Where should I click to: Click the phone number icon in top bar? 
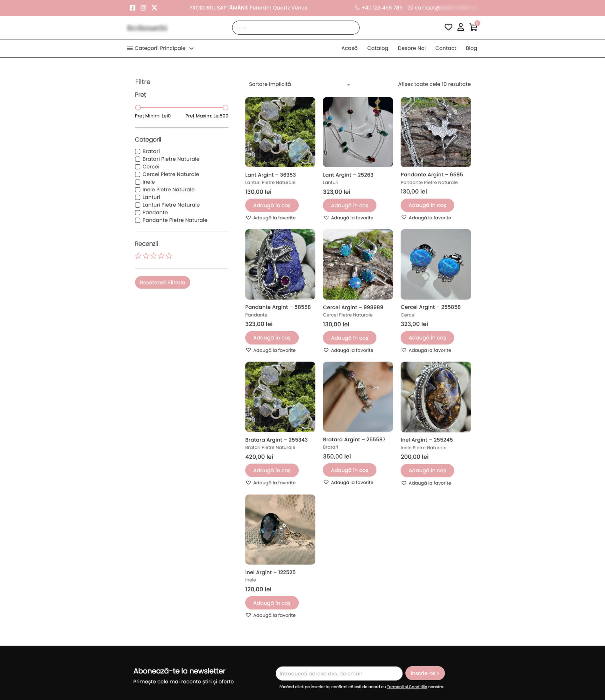357,8
